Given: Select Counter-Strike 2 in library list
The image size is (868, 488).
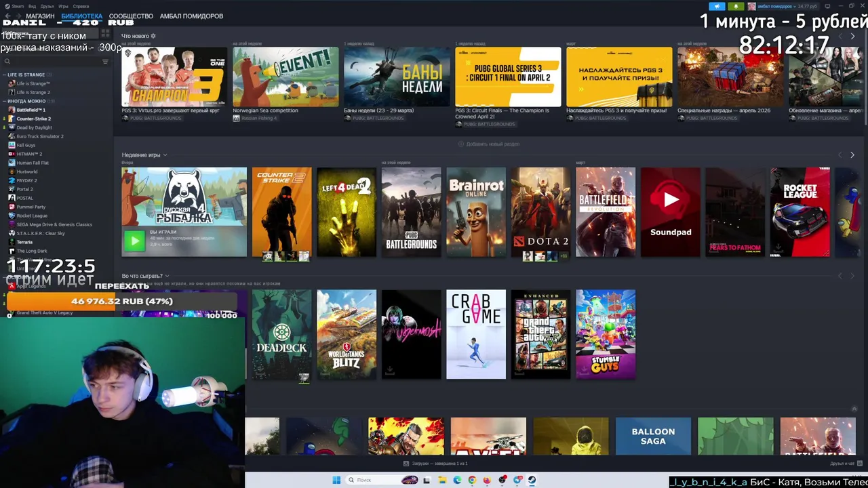Looking at the screenshot, I should (33, 119).
